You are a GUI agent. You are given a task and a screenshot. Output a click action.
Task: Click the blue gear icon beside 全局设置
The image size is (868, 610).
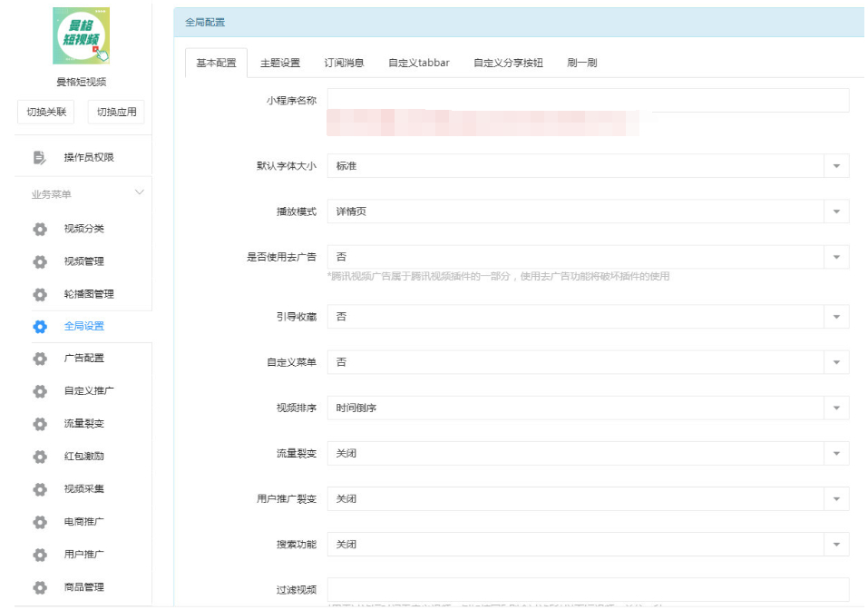click(x=40, y=327)
